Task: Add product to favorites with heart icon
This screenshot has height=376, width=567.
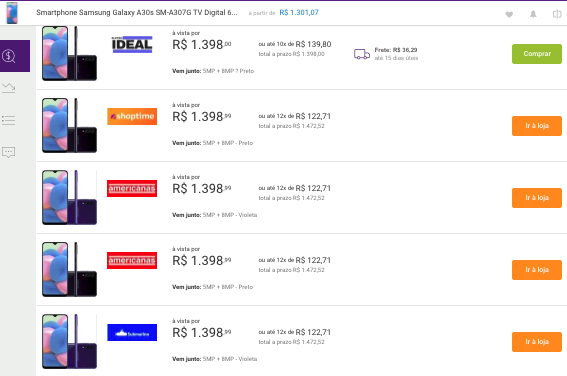Action: pyautogui.click(x=509, y=14)
